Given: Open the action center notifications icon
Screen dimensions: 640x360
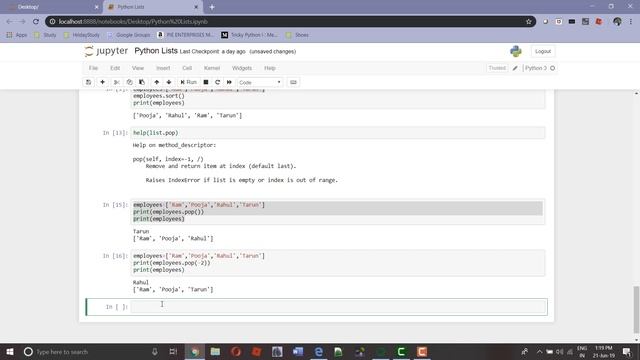Looking at the screenshot, I should pos(627,351).
